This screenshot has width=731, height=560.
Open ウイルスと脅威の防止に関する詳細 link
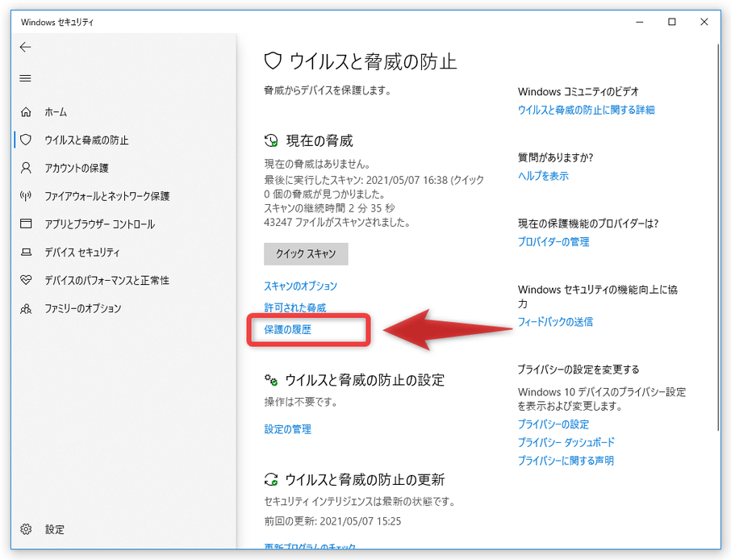click(x=586, y=110)
